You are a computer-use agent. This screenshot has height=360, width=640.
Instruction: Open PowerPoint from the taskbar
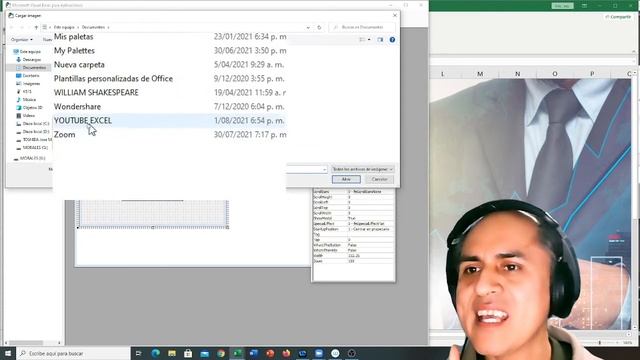pos(270,353)
